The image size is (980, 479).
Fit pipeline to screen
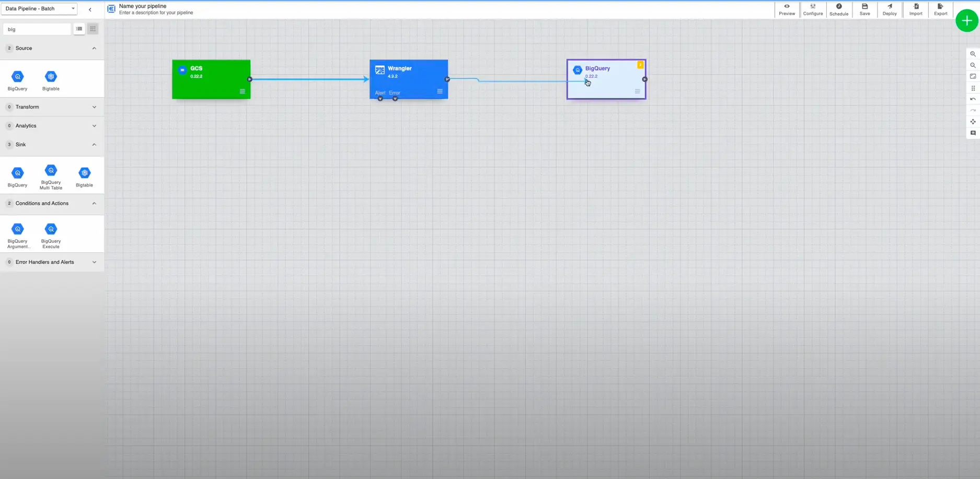pyautogui.click(x=973, y=76)
